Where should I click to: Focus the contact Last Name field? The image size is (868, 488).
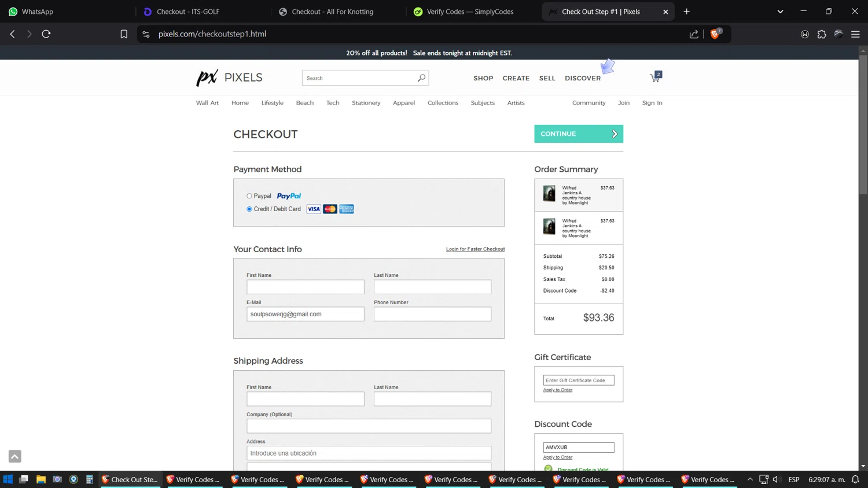(x=432, y=287)
